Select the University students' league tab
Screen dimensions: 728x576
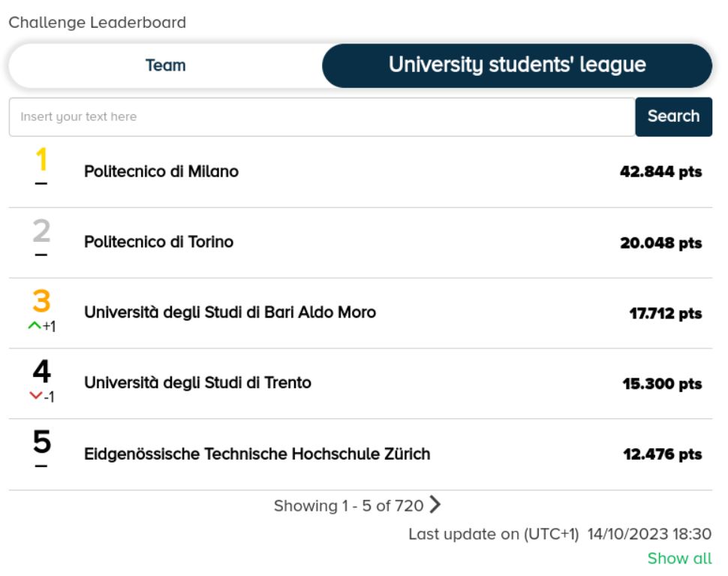[517, 65]
